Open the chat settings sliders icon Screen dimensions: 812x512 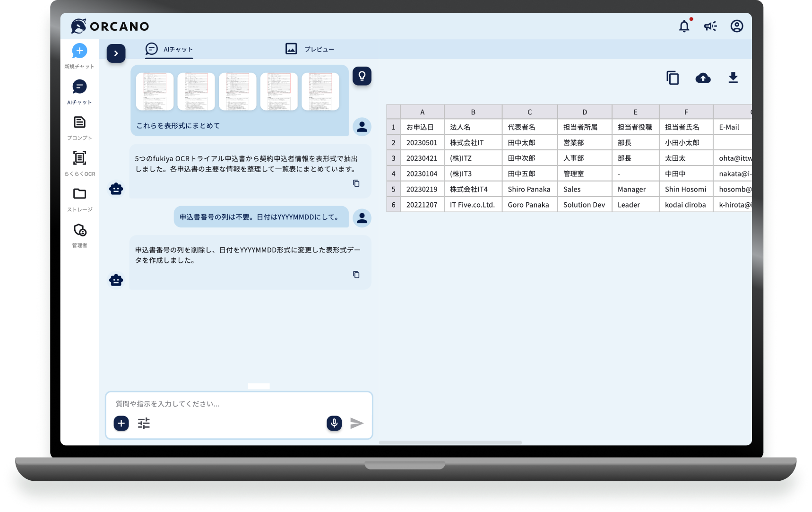pos(144,423)
